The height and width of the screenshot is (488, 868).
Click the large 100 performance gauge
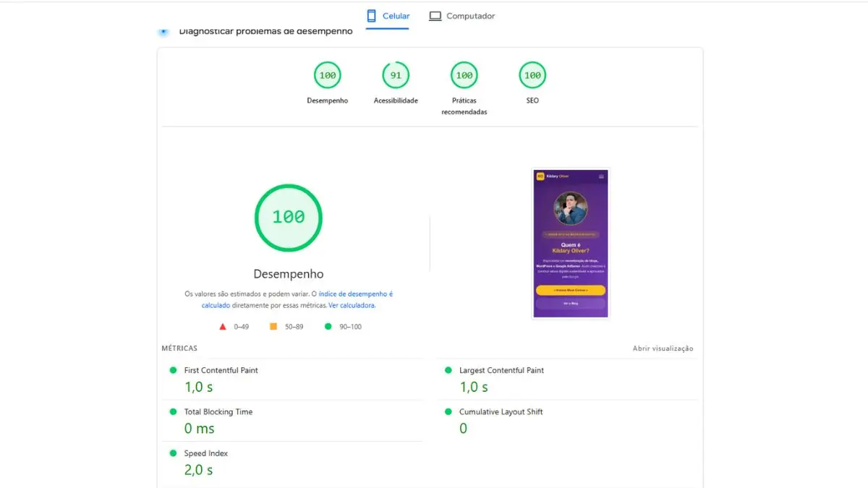coord(288,217)
